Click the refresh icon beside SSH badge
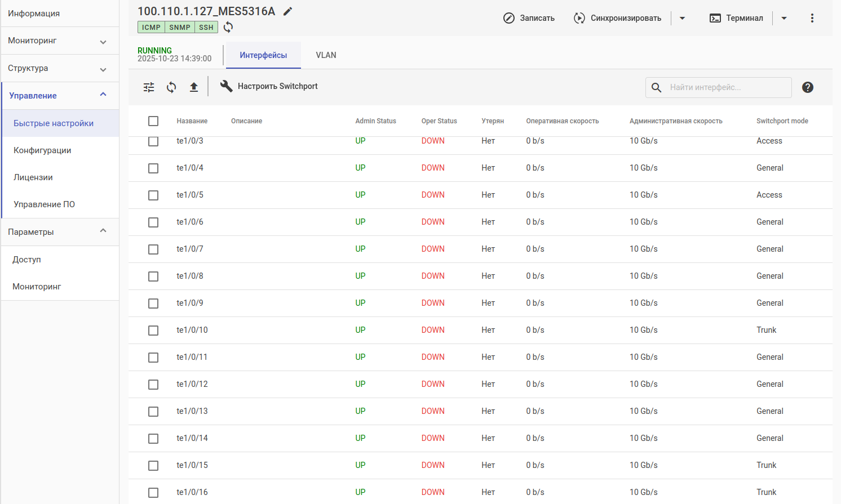841x504 pixels. click(x=228, y=27)
